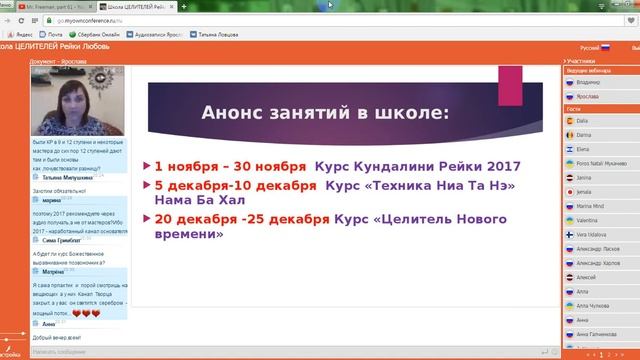The height and width of the screenshot is (360, 640).
Task: Close the Школа ЦЕЛИТЕЛЕЙ Рейки tab
Action: (172, 7)
